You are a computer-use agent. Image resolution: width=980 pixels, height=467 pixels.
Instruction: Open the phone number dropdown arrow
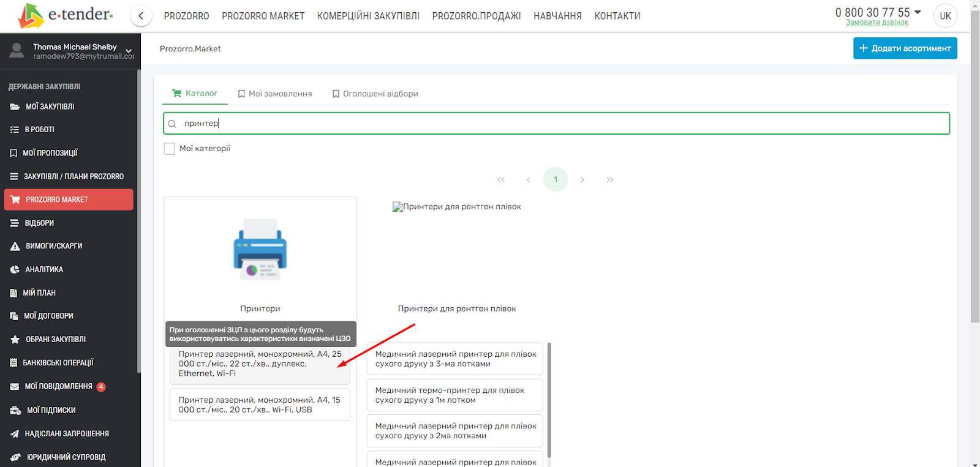coord(918,12)
